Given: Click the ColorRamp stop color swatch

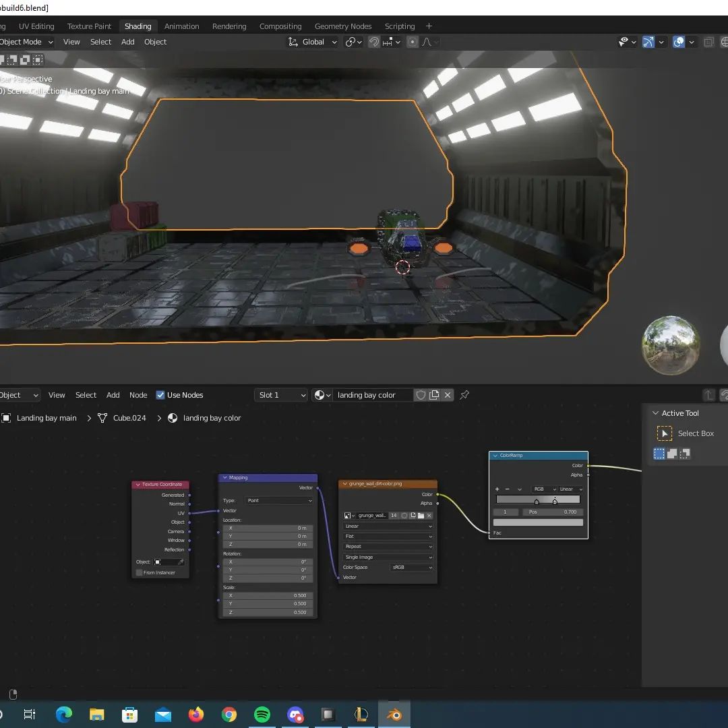Looking at the screenshot, I should [538, 522].
